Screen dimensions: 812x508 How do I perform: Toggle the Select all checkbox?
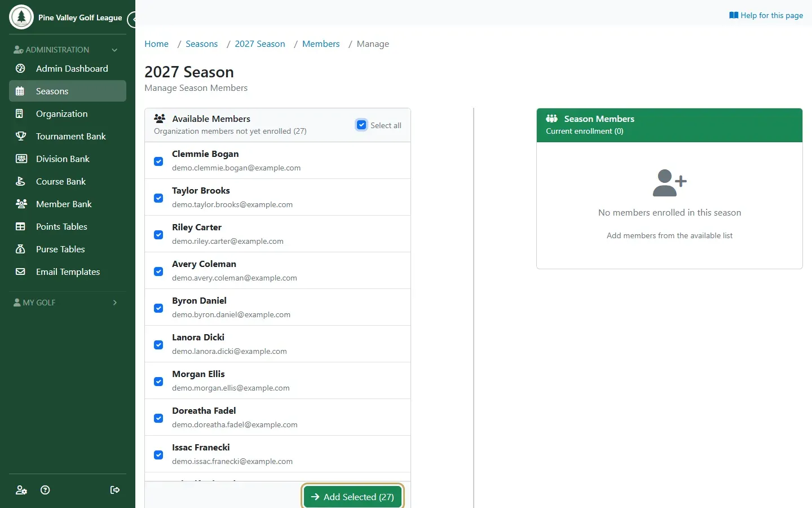(361, 125)
